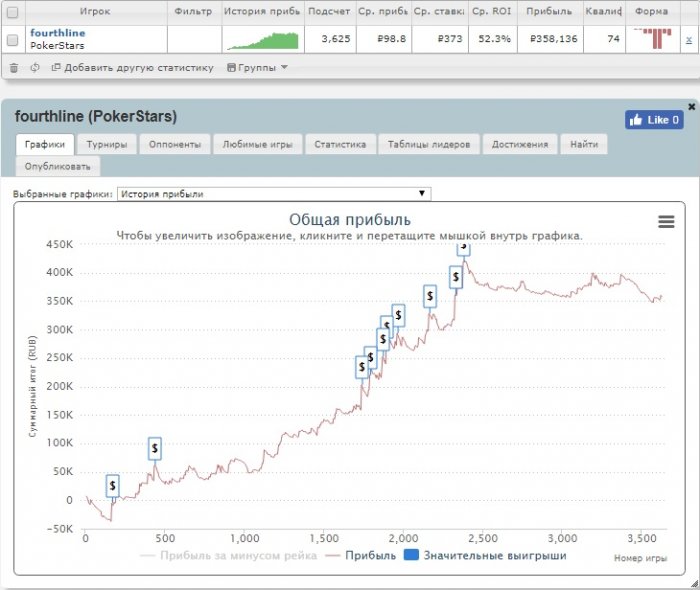Click the chart title Общая прибыль
This screenshot has height=590, width=700.
click(350, 220)
